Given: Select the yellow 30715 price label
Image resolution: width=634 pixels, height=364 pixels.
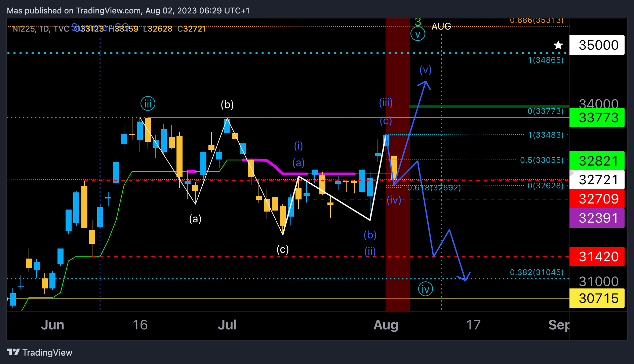Looking at the screenshot, I should (597, 298).
